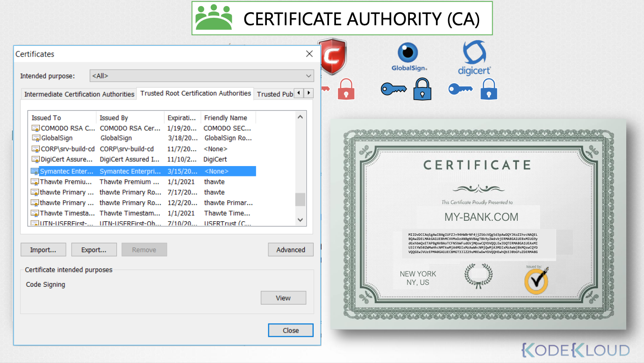Click the Symantec Enterprise certificate icon
This screenshot has height=363, width=644.
coord(35,171)
